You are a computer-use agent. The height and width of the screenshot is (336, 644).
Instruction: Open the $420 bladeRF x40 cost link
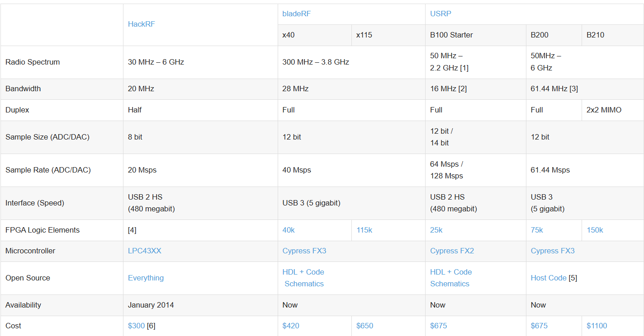291,326
